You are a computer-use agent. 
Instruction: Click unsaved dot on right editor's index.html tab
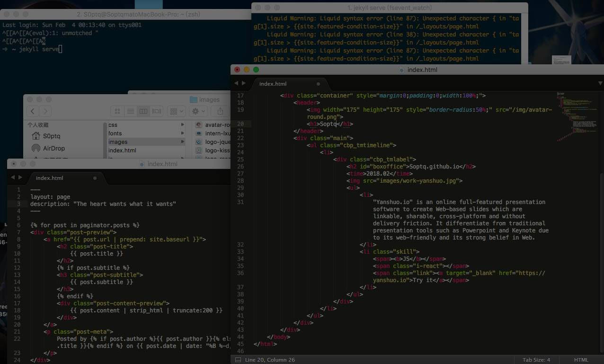[318, 84]
